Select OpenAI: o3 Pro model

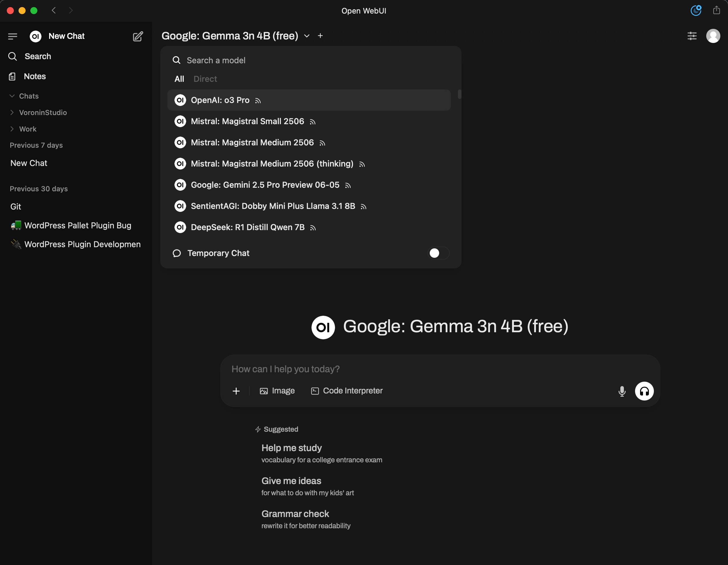coord(309,100)
